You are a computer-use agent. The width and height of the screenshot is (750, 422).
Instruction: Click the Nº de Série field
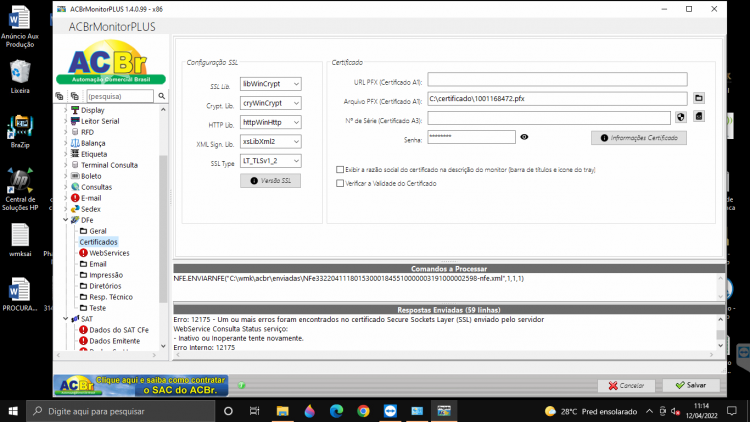(549, 118)
